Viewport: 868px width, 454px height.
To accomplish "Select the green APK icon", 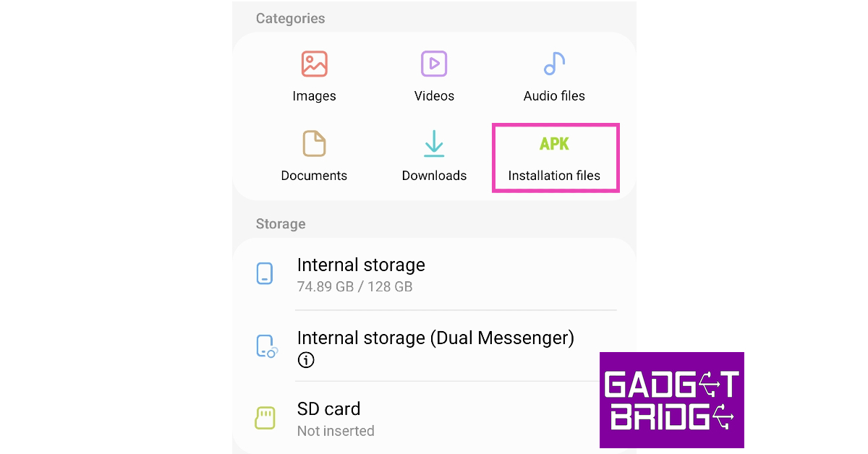I will pyautogui.click(x=554, y=144).
